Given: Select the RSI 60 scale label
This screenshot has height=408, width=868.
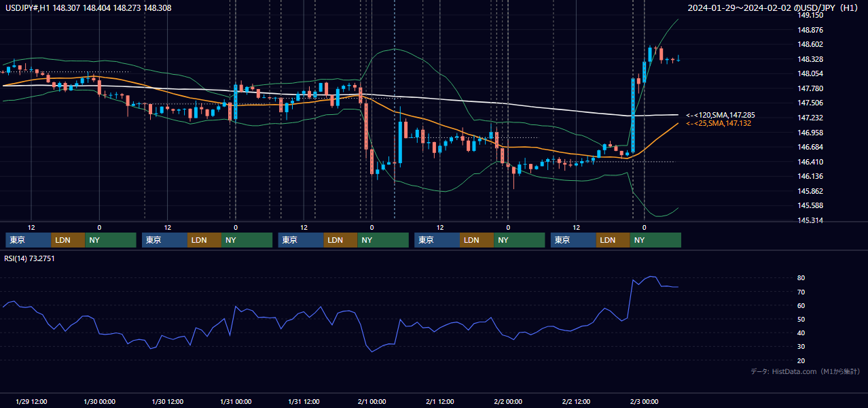Looking at the screenshot, I should (x=801, y=305).
